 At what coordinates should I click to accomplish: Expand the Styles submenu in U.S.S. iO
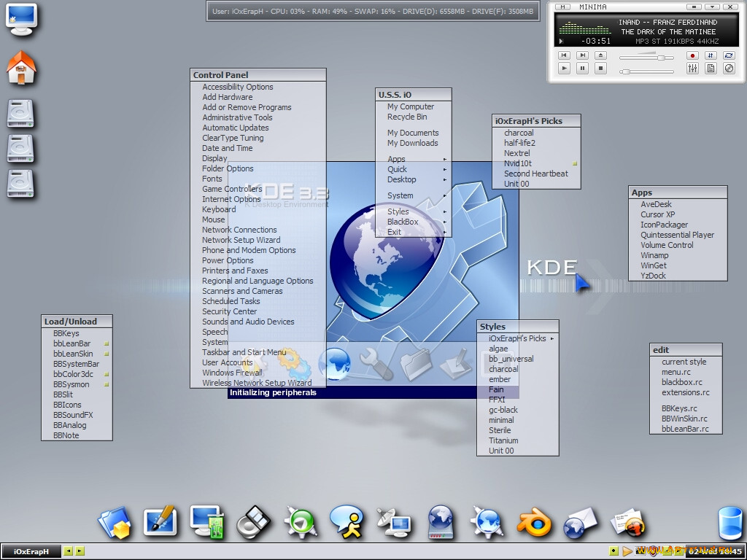(413, 211)
